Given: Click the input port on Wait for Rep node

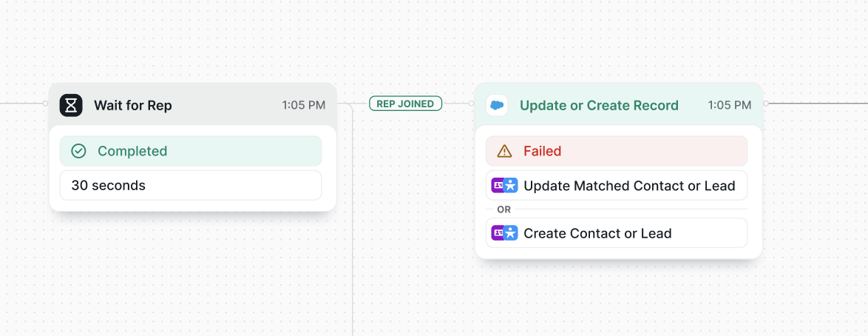Looking at the screenshot, I should click(x=45, y=103).
